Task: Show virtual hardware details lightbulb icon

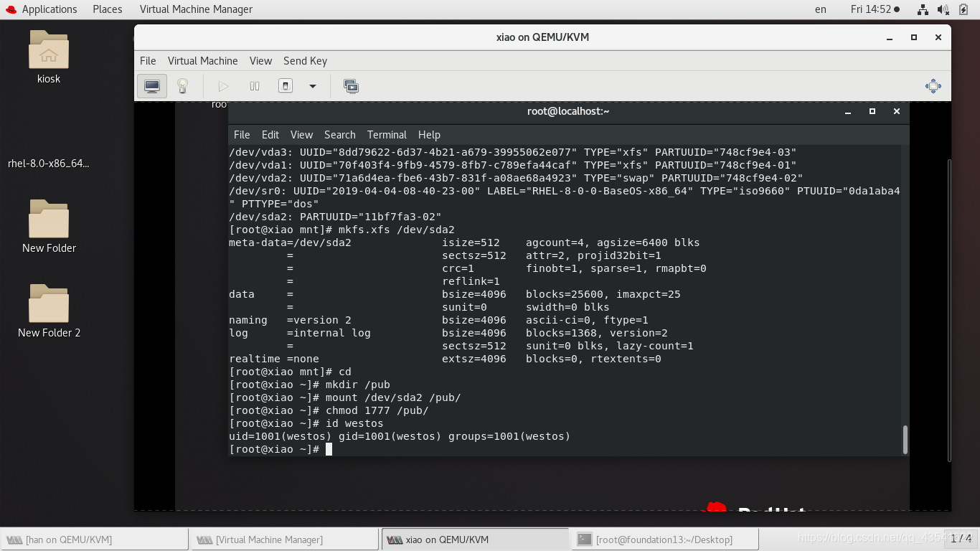Action: coord(183,86)
